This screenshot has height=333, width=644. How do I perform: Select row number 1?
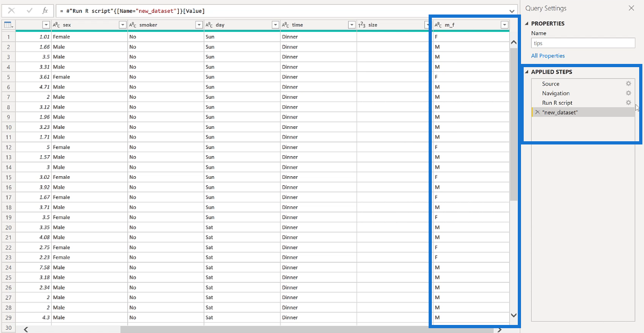(x=8, y=37)
